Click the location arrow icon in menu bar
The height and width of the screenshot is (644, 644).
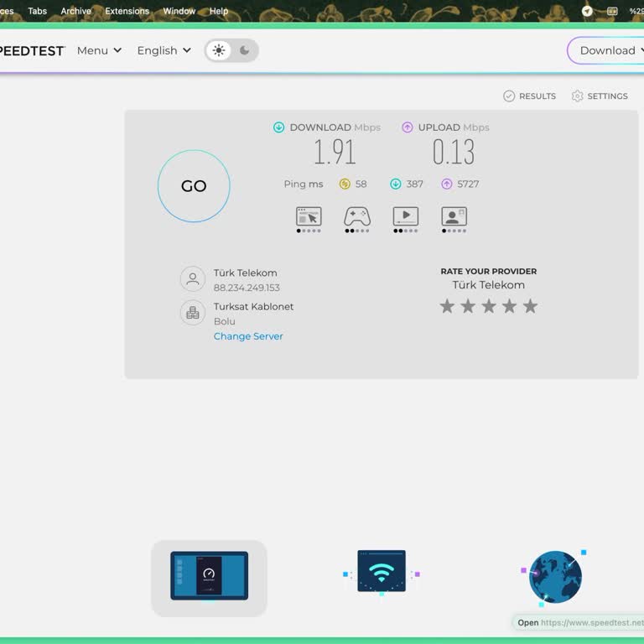pyautogui.click(x=587, y=11)
